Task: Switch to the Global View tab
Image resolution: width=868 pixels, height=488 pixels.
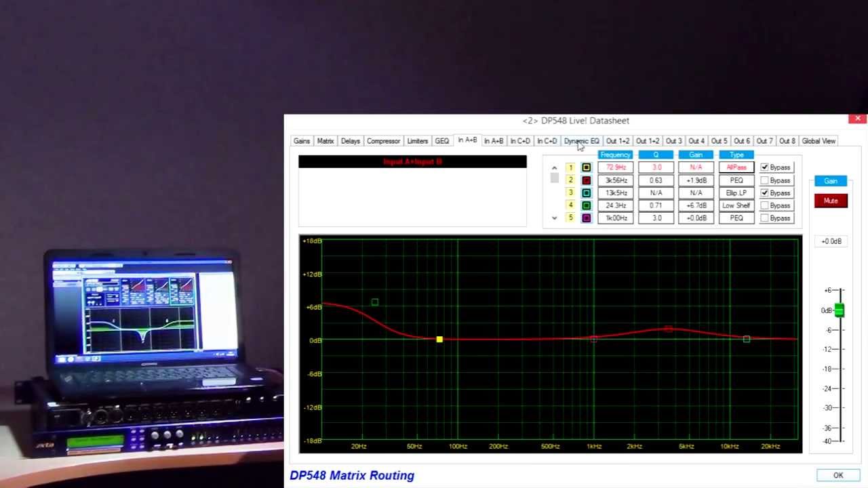Action: [818, 141]
